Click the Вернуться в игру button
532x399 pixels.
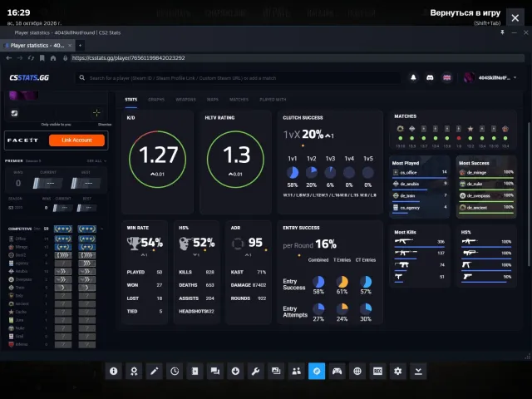pos(465,13)
